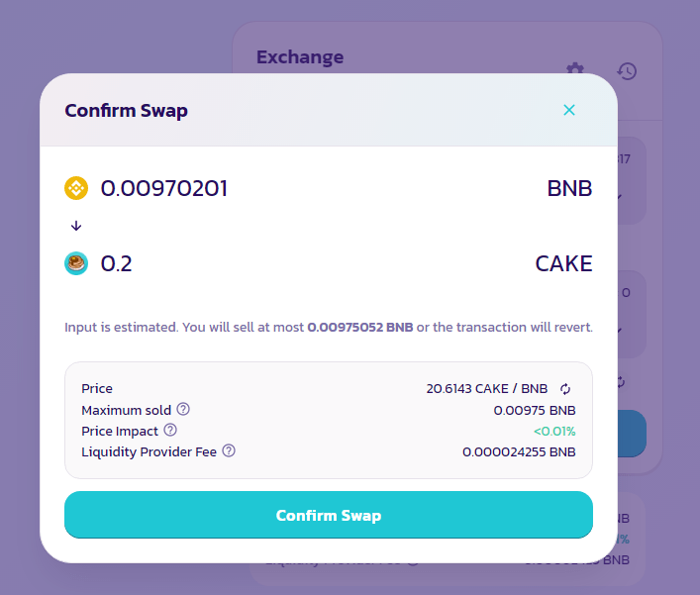Click the CAKE symbol label
The image size is (700, 595).
point(563,263)
